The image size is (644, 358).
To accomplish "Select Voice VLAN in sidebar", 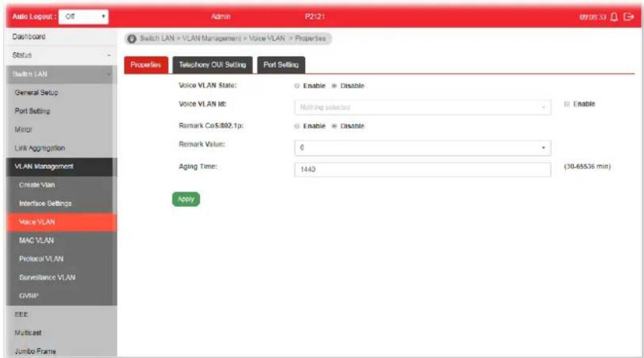I will point(62,222).
